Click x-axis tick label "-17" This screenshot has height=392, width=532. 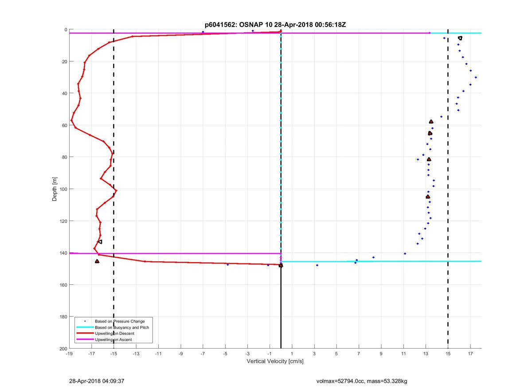91,354
